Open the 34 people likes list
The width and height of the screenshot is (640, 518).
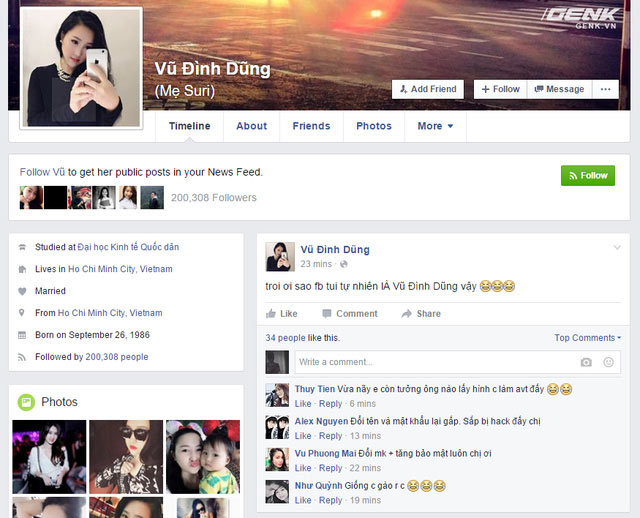(285, 338)
